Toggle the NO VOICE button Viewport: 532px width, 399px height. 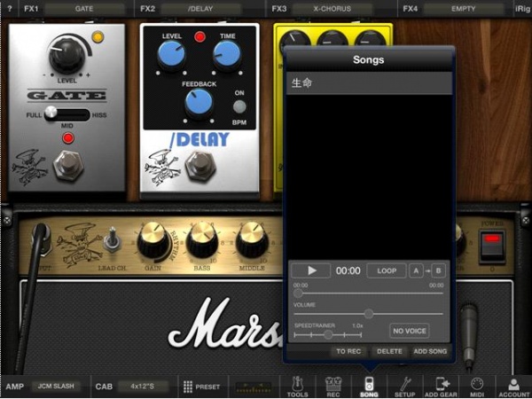coord(409,331)
